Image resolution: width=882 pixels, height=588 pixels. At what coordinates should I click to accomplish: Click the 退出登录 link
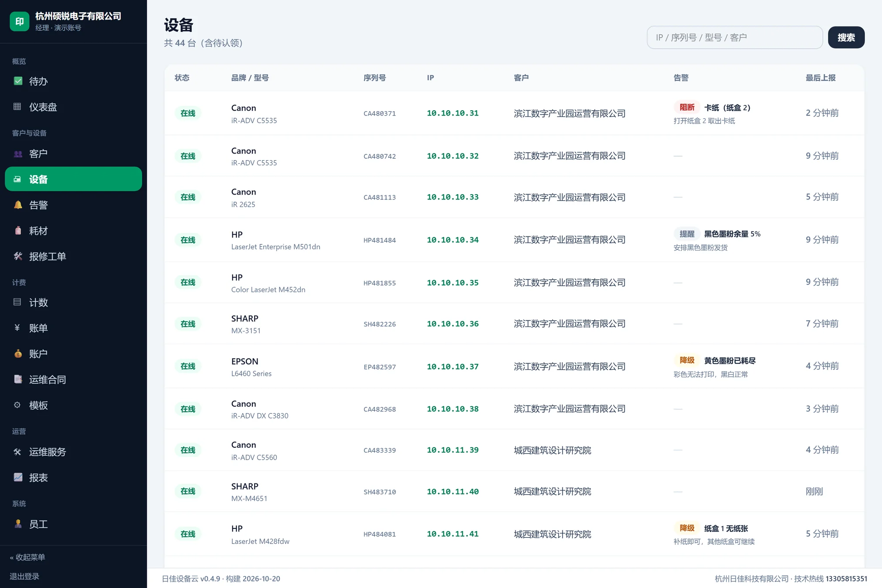[x=25, y=576]
